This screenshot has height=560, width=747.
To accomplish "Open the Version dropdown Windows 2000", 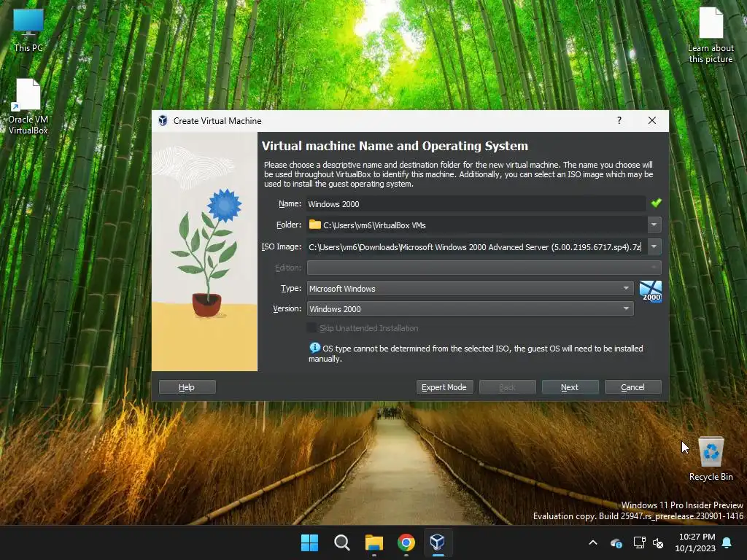I will 471,308.
